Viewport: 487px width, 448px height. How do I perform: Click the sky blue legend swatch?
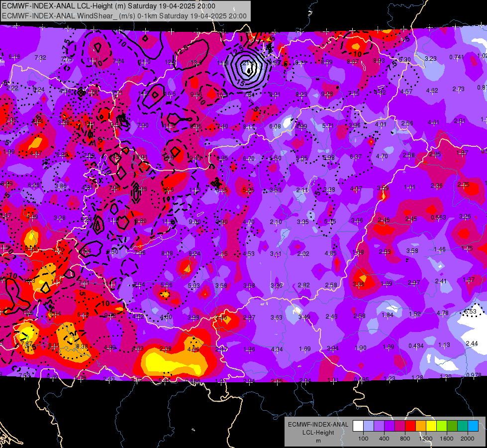pos(473,426)
